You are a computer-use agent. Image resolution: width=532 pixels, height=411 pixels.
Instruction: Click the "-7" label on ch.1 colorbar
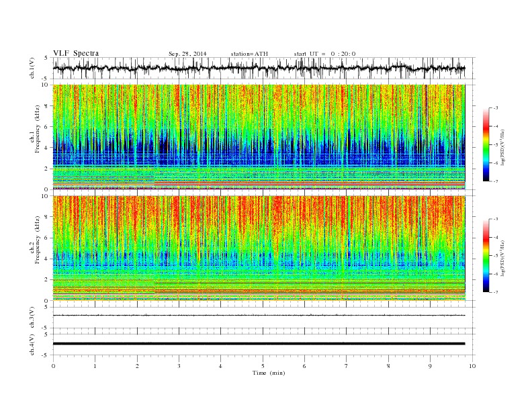(x=496, y=182)
